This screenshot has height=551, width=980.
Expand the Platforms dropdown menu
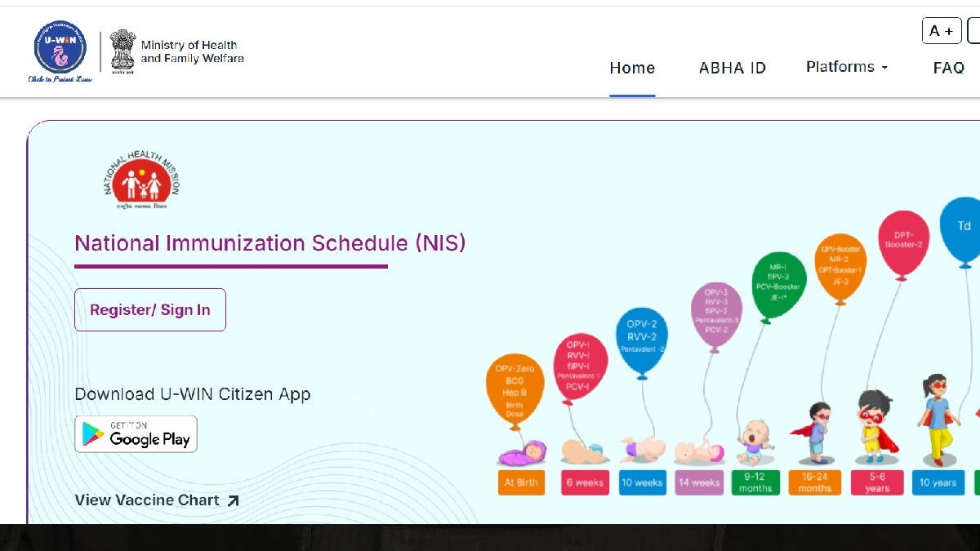846,67
